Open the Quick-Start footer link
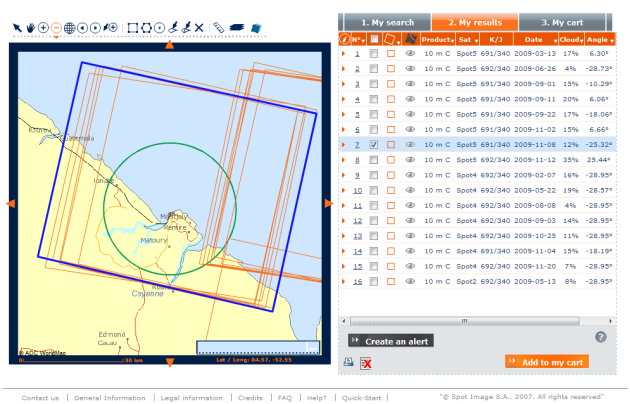This screenshot has width=630, height=404. click(361, 398)
